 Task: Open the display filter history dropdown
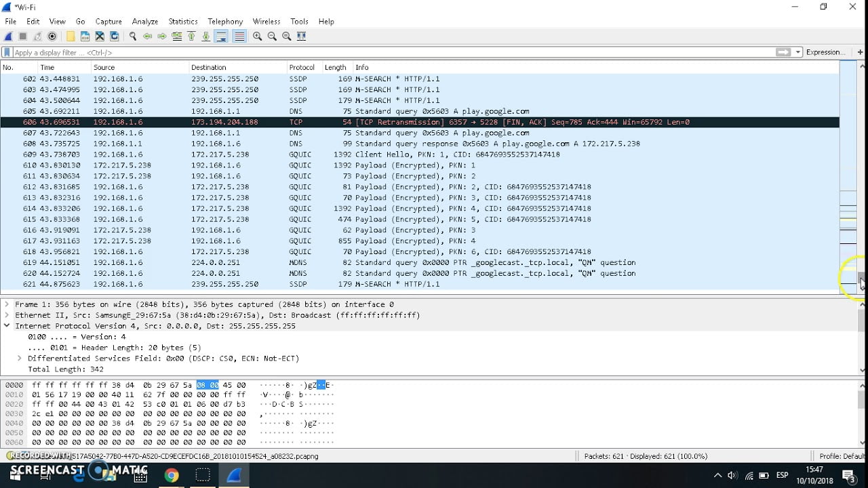pos(798,52)
